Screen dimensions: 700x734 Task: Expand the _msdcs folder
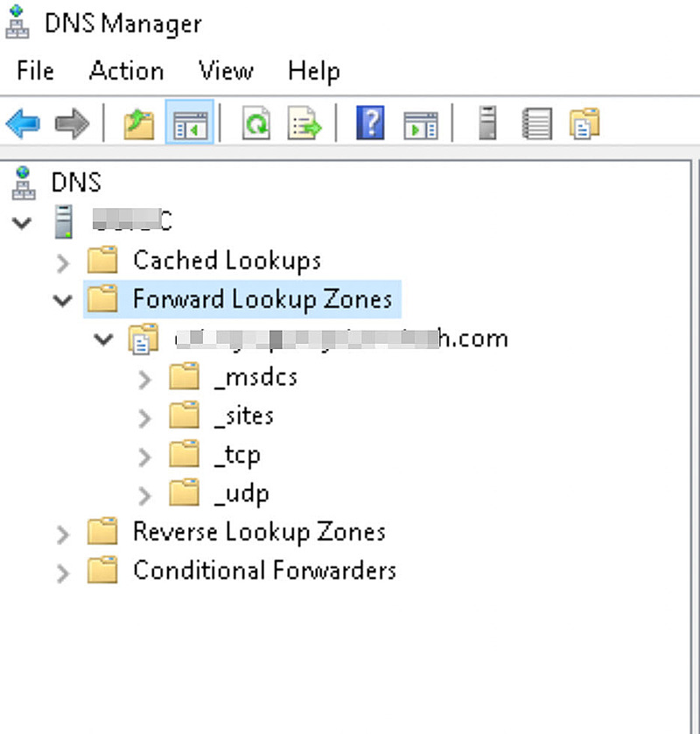[x=144, y=378]
